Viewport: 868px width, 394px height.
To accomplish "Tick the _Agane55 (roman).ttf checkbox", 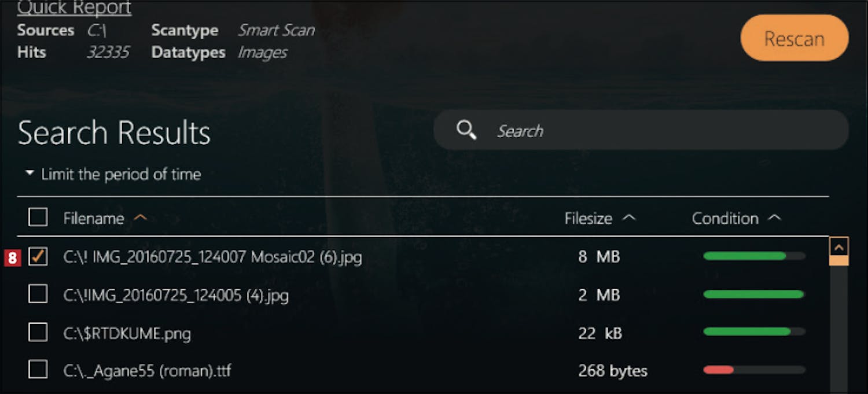I will (x=38, y=370).
